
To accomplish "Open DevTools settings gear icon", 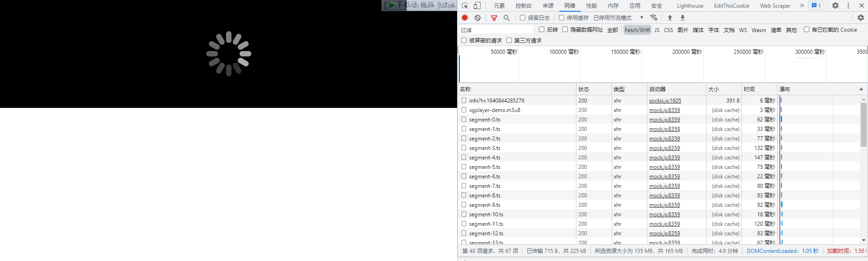I will 835,5.
